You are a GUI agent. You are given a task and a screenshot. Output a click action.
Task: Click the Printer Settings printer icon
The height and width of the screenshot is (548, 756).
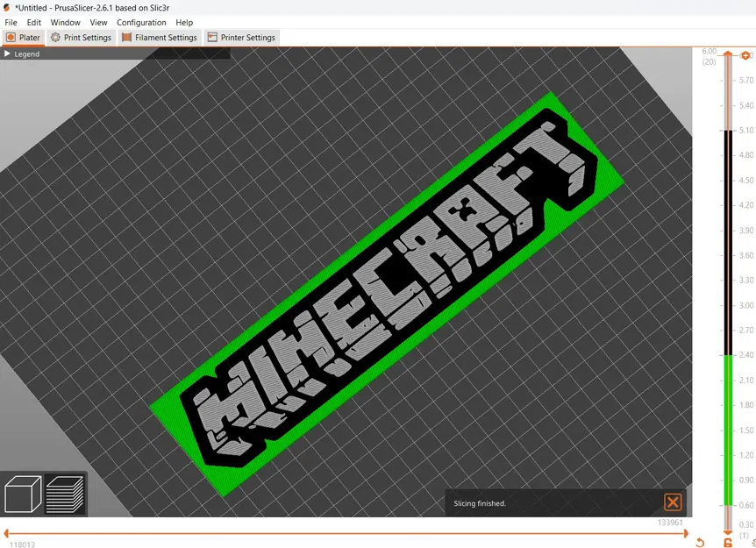(210, 37)
